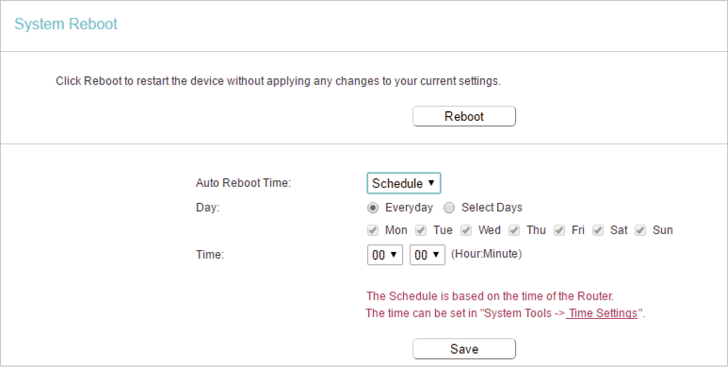Open the Hour dropdown
This screenshot has height=367, width=728.
(385, 255)
